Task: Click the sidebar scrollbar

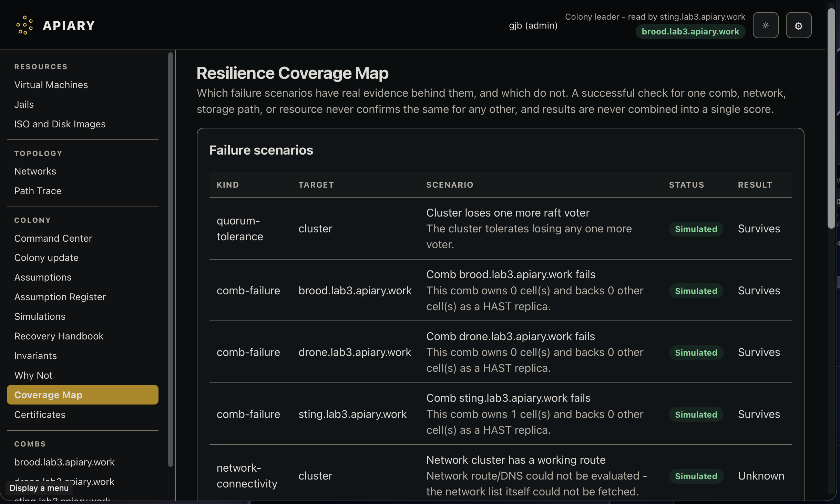Action: coord(170,259)
